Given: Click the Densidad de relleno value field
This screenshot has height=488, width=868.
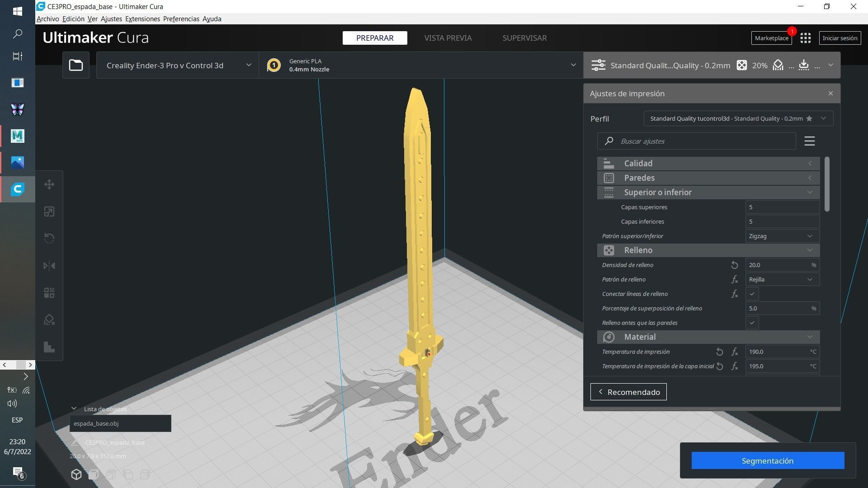Looking at the screenshot, I should click(x=782, y=265).
